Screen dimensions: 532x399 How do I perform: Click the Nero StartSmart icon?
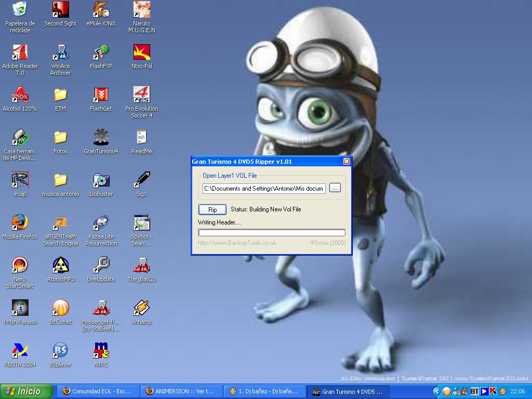(20, 265)
